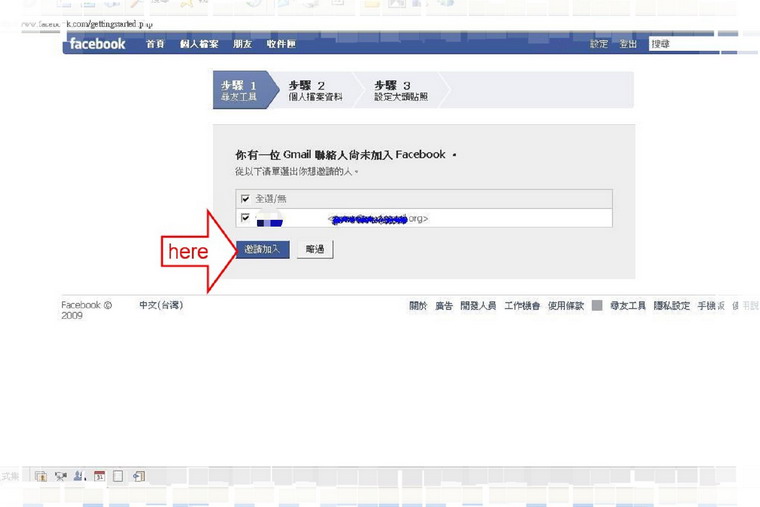Open the 使用條款 terms footer link

click(x=566, y=305)
